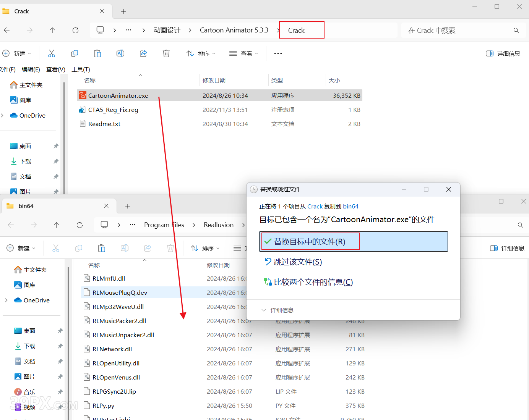Screen dimensions: 529x420
Task: Open the sort dropdown in Crack window
Action: (x=201, y=53)
